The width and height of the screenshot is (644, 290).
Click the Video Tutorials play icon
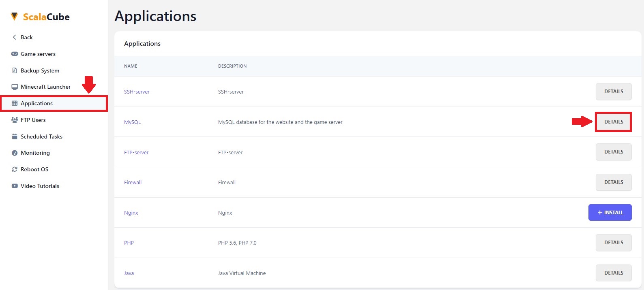pos(15,186)
